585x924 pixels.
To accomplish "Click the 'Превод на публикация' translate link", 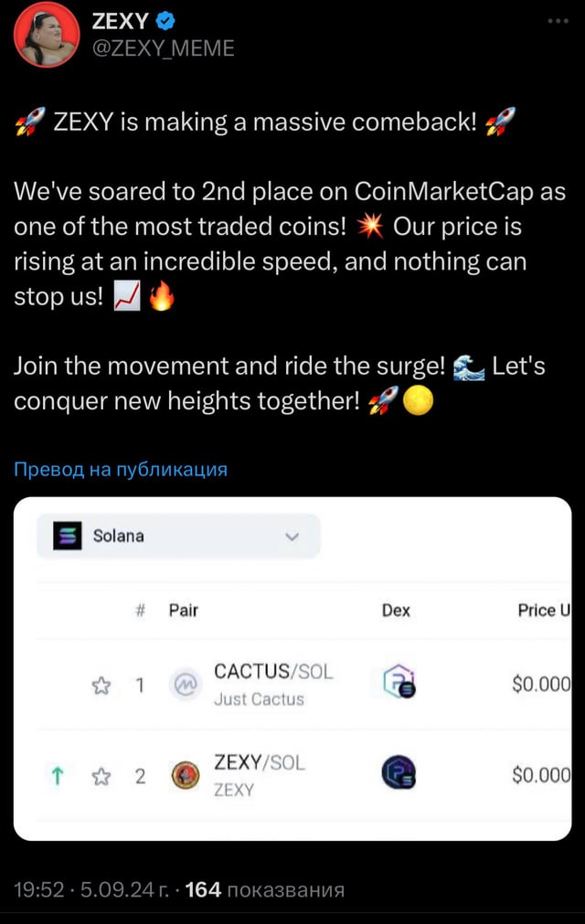I will click(x=121, y=469).
